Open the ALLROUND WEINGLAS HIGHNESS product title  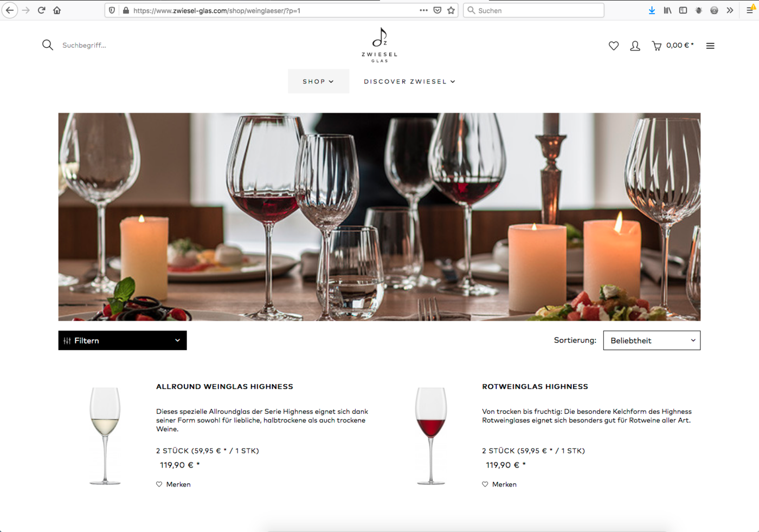coord(224,386)
